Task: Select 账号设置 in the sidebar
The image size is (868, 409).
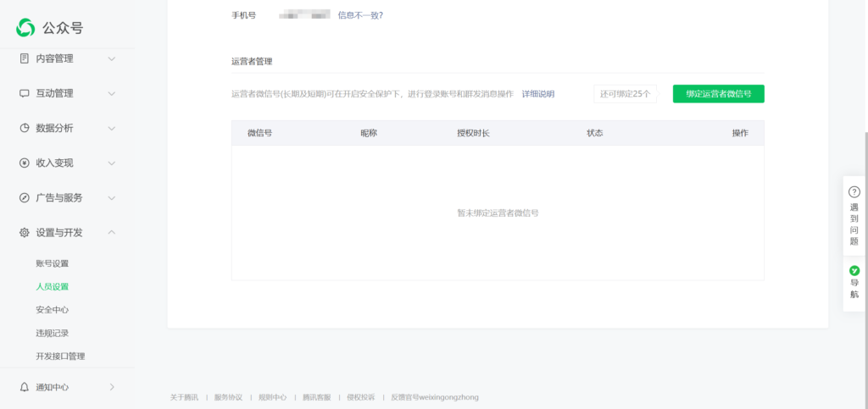Action: [x=53, y=263]
